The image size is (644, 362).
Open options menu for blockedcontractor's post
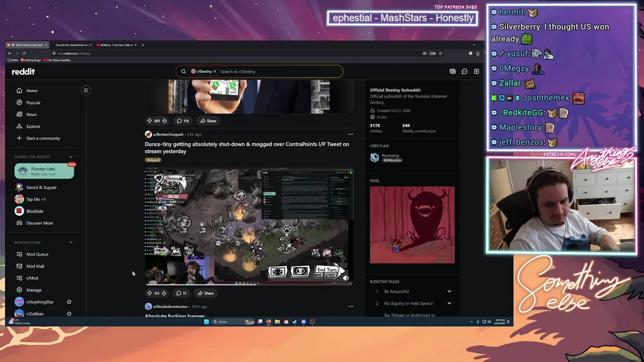click(x=351, y=306)
